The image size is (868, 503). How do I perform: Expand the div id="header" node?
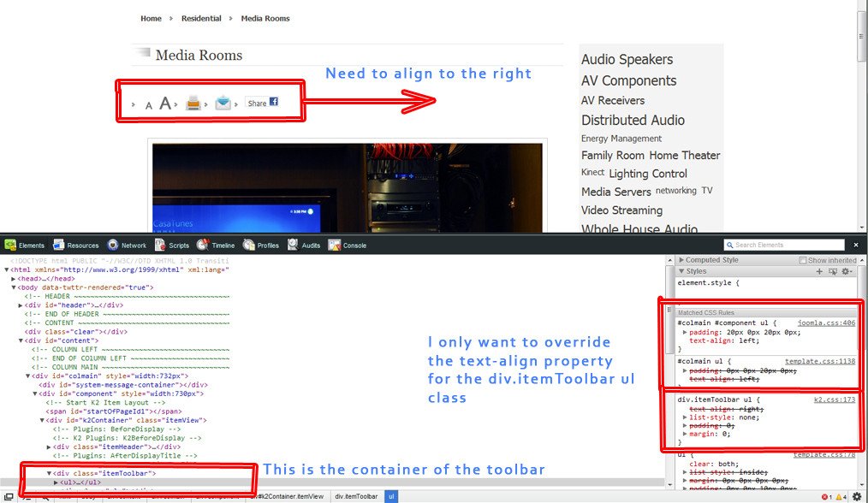pyautogui.click(x=21, y=305)
